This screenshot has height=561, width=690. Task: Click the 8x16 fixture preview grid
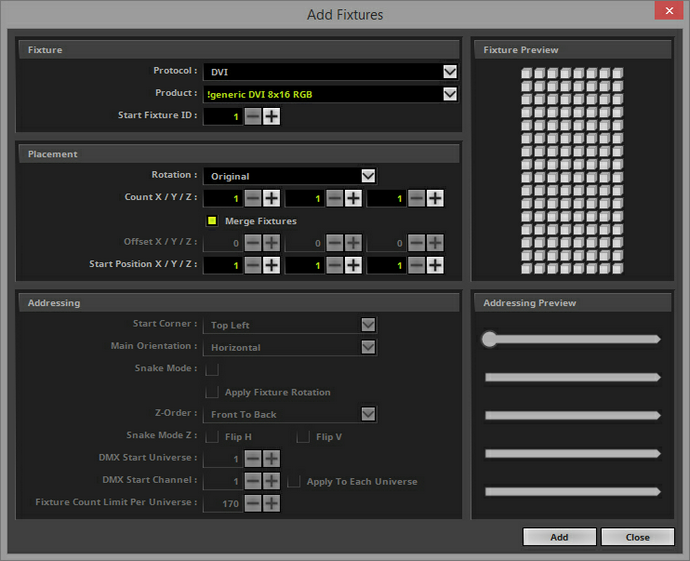pos(572,171)
